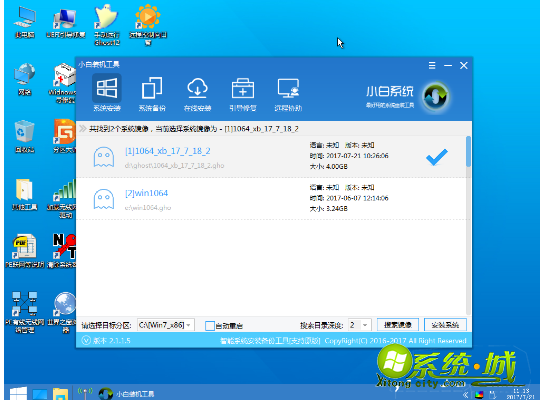Viewport: 540px width, 400px height.
Task: Open the NT password clear desktop shortcut
Action: pyautogui.click(x=63, y=250)
